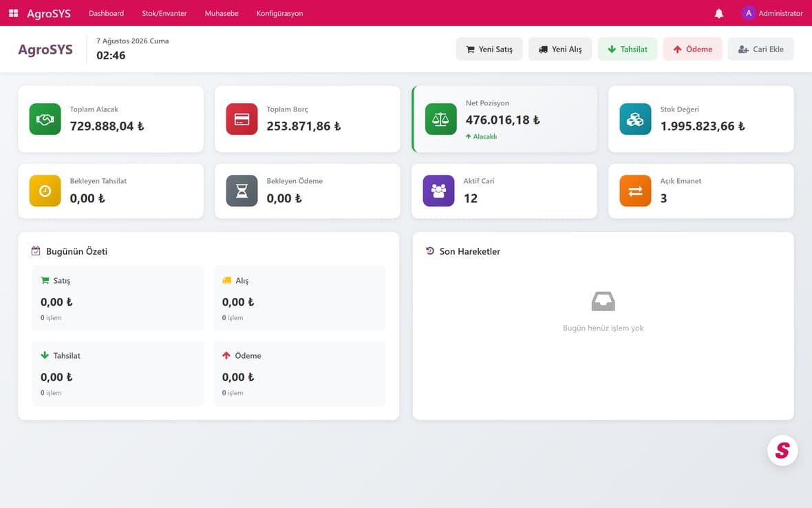Click the green handshake Toplam Alacak icon

point(45,119)
